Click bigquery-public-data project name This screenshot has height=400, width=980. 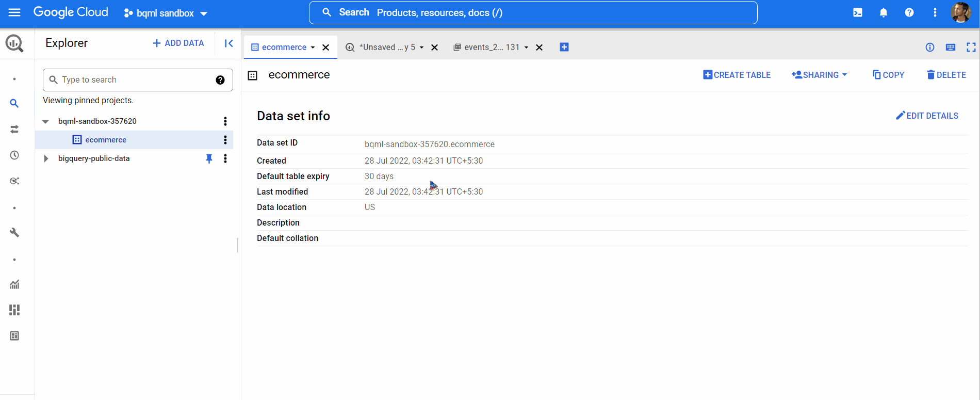(x=94, y=158)
